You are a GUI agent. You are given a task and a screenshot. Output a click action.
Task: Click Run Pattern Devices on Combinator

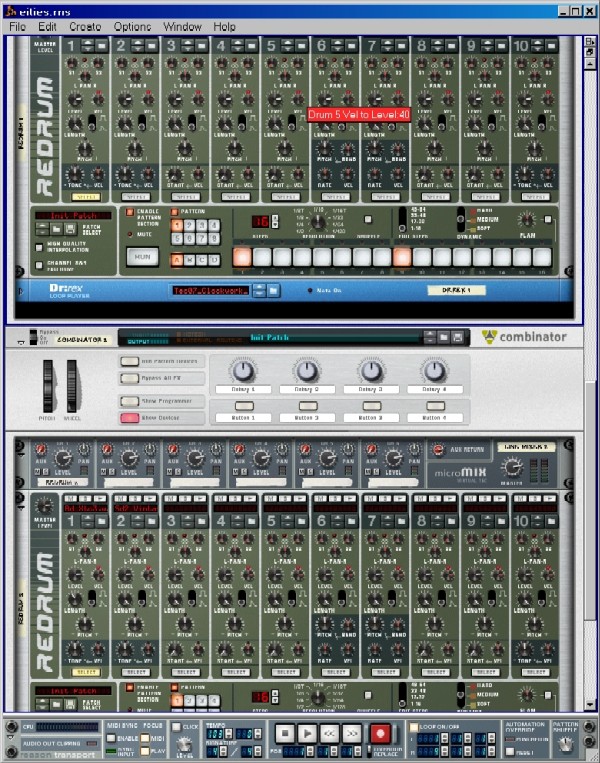tap(129, 361)
